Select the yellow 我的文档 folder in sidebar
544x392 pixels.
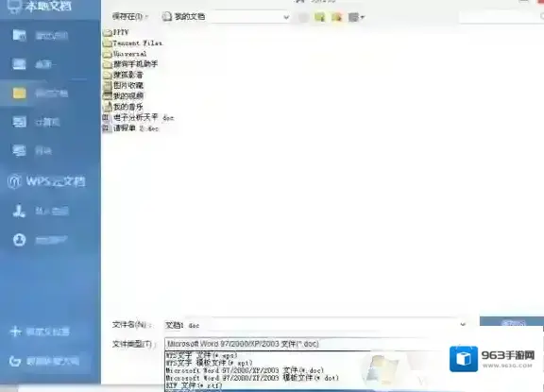coord(40,93)
